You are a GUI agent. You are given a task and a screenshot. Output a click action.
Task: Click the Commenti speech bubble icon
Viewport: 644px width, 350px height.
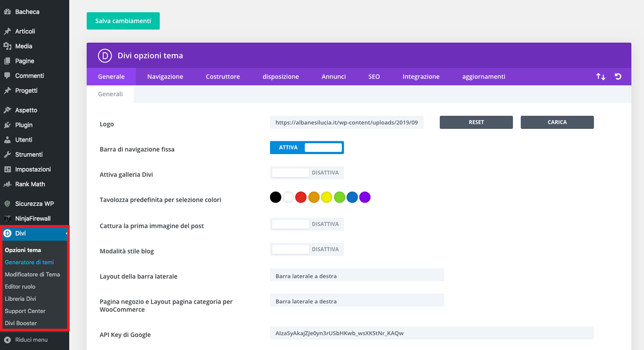7,75
